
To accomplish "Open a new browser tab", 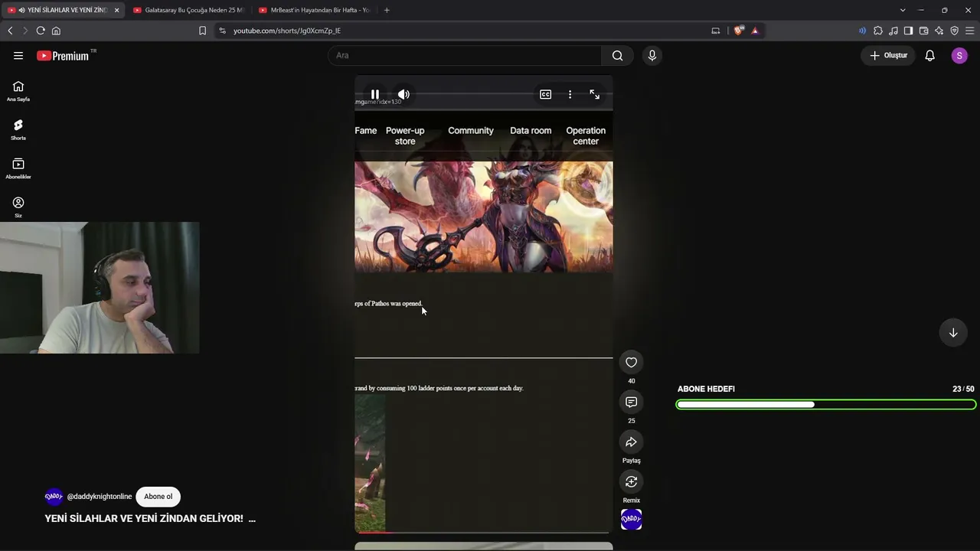I will pyautogui.click(x=387, y=10).
